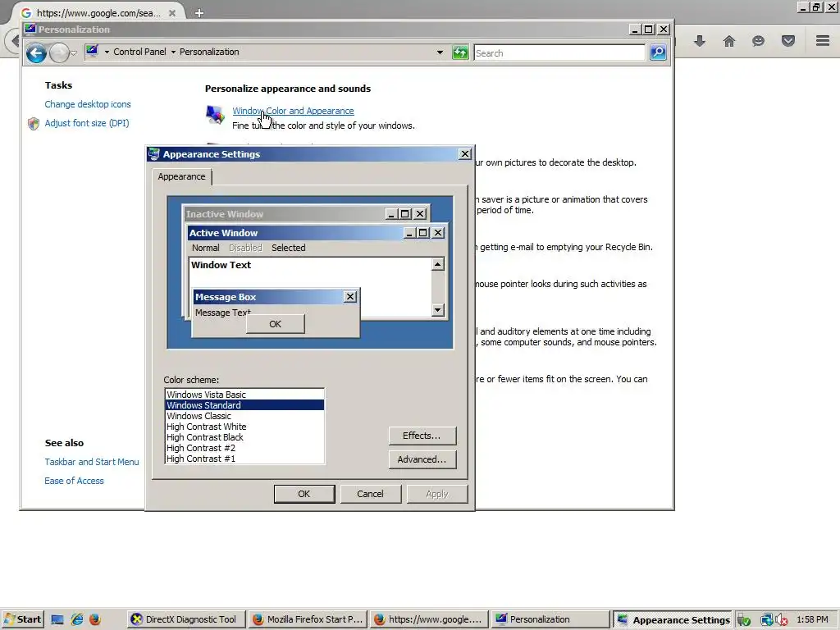
Task: Click the preview Message Box OK button
Action: pos(276,324)
